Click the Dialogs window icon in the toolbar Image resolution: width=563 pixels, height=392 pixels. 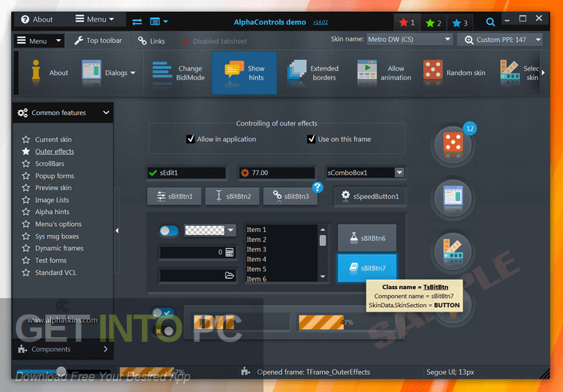tap(91, 70)
